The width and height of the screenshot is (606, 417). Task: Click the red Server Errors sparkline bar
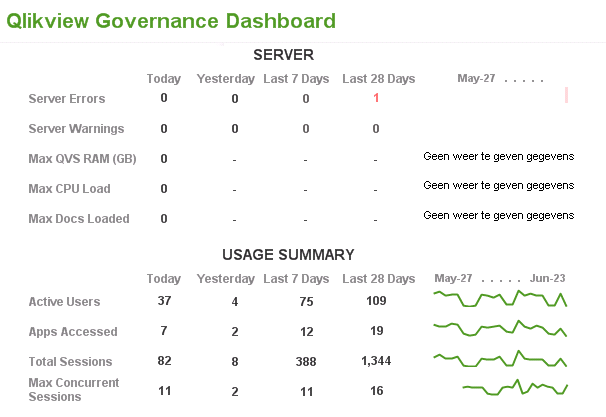coord(566,95)
